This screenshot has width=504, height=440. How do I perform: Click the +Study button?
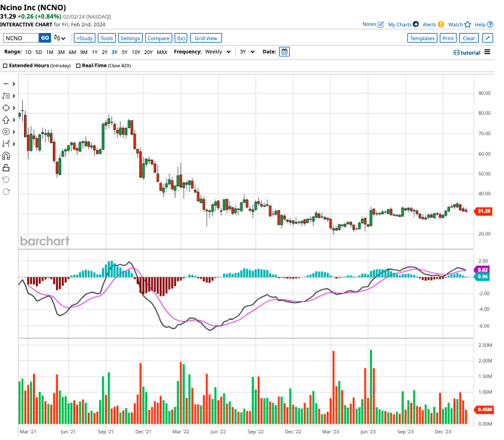click(x=85, y=38)
